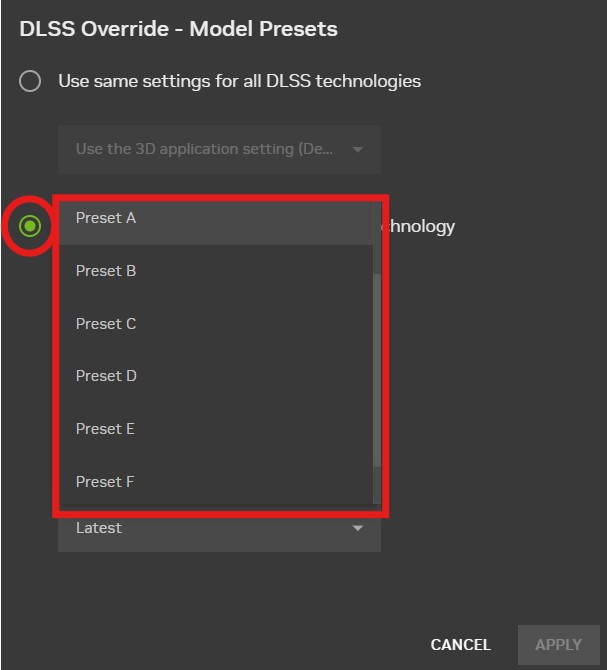Click the "Use same settings for all DLSS technologies" label
This screenshot has height=670, width=607.
(239, 81)
